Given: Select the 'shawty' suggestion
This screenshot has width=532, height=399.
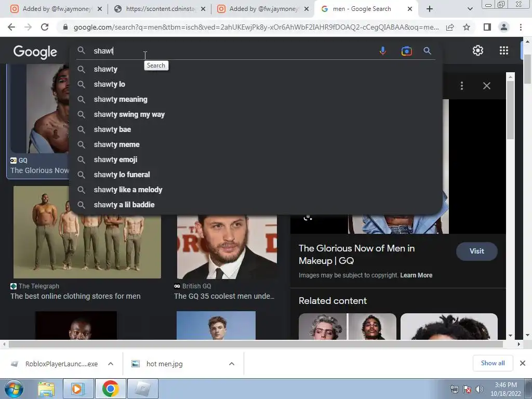Looking at the screenshot, I should click(256, 69).
